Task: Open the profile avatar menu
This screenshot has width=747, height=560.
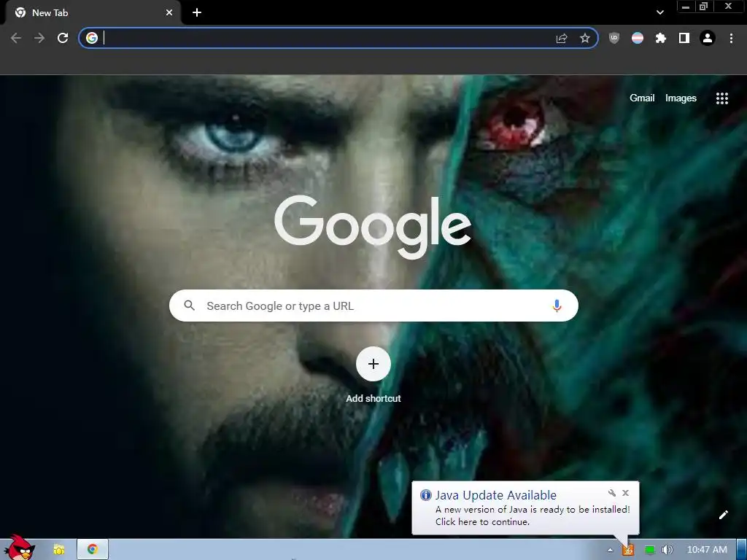Action: [x=708, y=38]
